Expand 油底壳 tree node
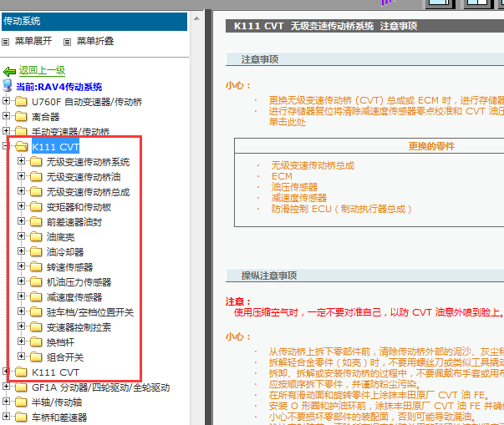This screenshot has width=504, height=425. tap(21, 236)
